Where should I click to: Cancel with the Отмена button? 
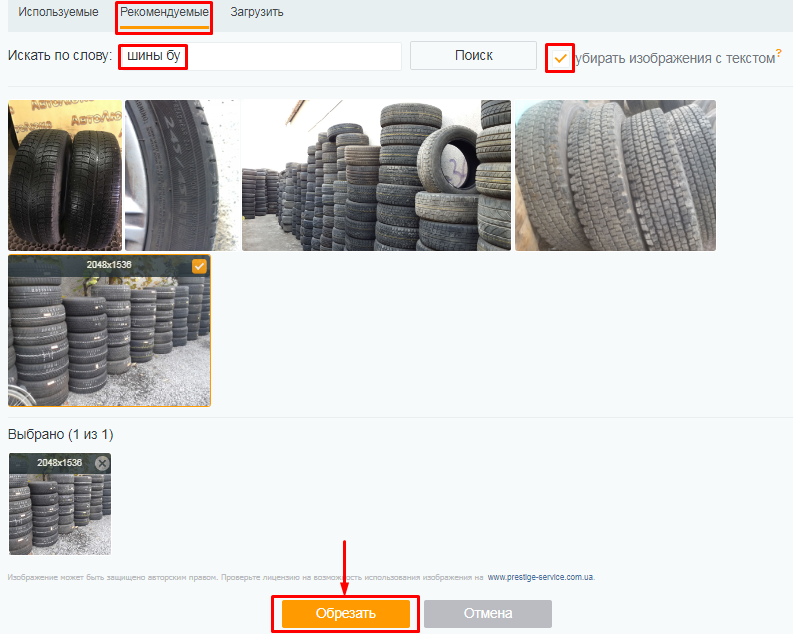(x=487, y=613)
